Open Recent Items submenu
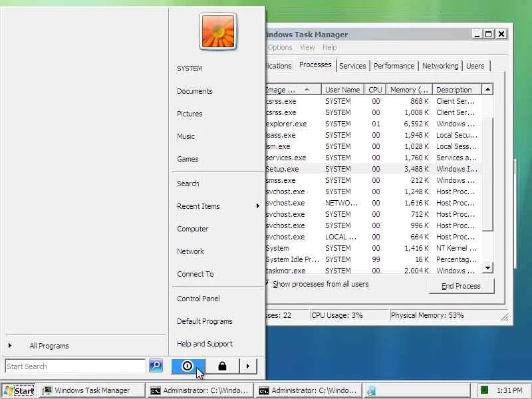Screen dimensions: 532x399 click(217, 206)
